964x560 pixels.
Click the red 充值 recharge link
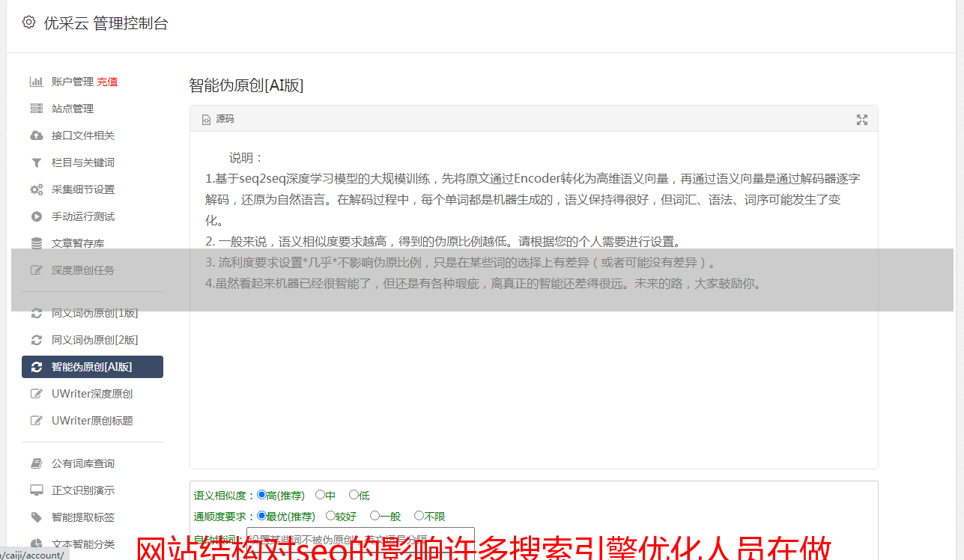click(107, 82)
